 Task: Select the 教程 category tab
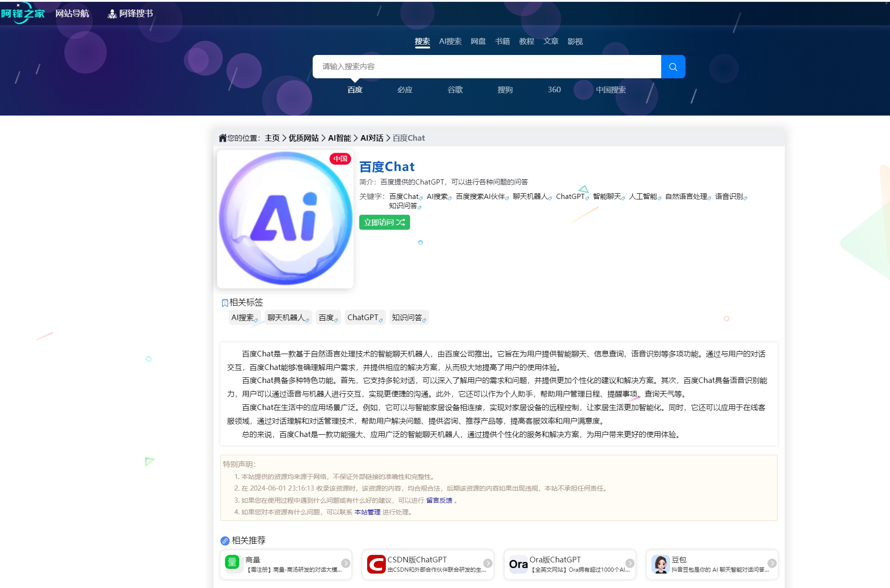[527, 41]
